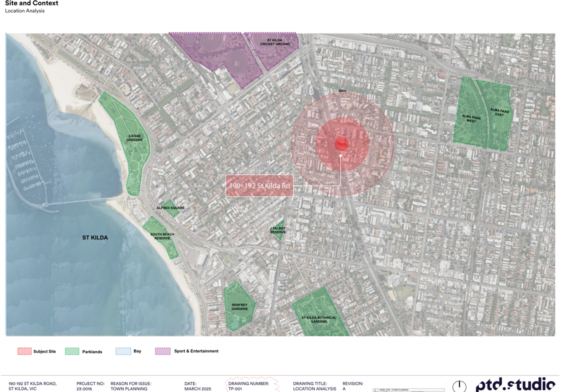Click the Alfred Square park label
The width and height of the screenshot is (561, 392).
click(170, 208)
